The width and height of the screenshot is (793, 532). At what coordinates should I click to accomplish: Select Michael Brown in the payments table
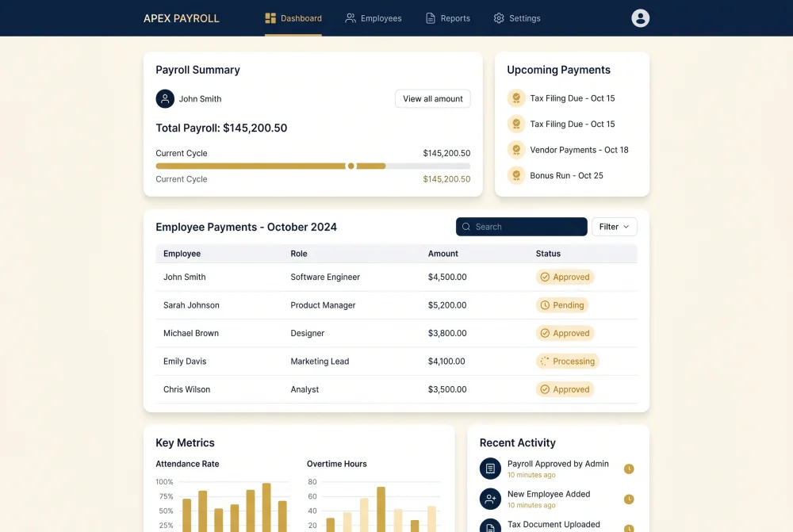(x=191, y=333)
